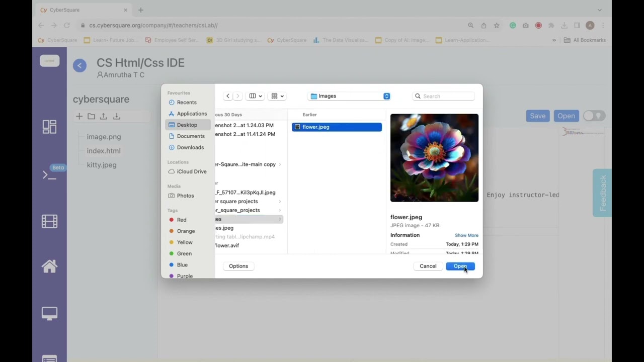The height and width of the screenshot is (362, 644).
Task: Open the green Grammarly extension icon
Action: click(513, 25)
